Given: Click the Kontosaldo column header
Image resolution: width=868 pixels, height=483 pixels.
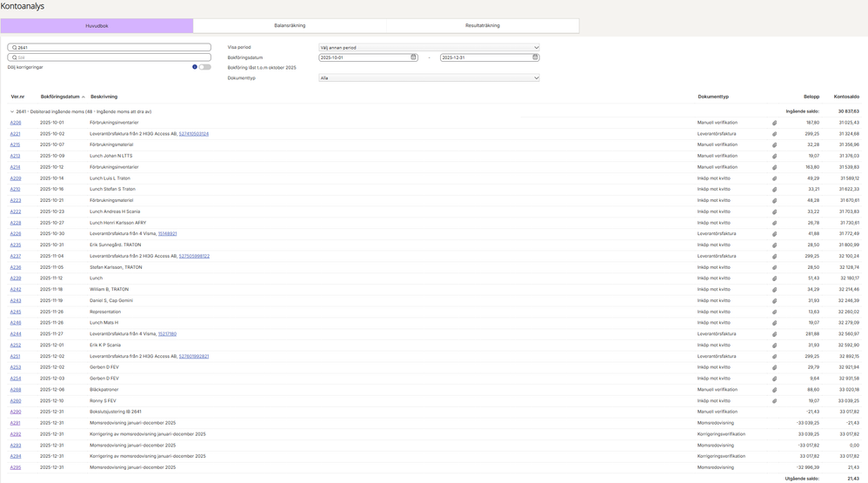Looking at the screenshot, I should point(846,97).
